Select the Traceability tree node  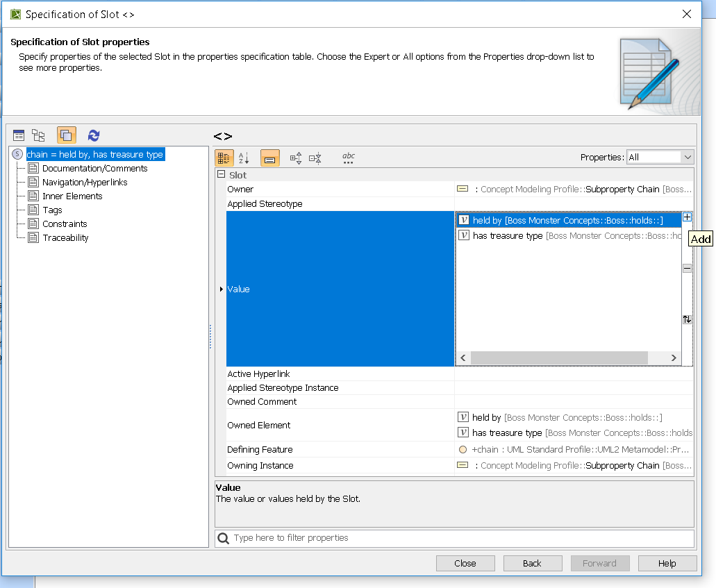(65, 237)
